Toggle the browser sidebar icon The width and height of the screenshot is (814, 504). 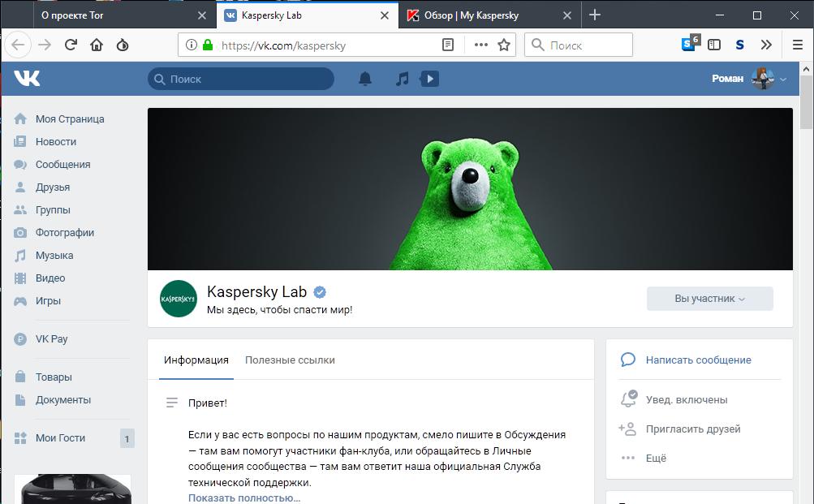[714, 45]
